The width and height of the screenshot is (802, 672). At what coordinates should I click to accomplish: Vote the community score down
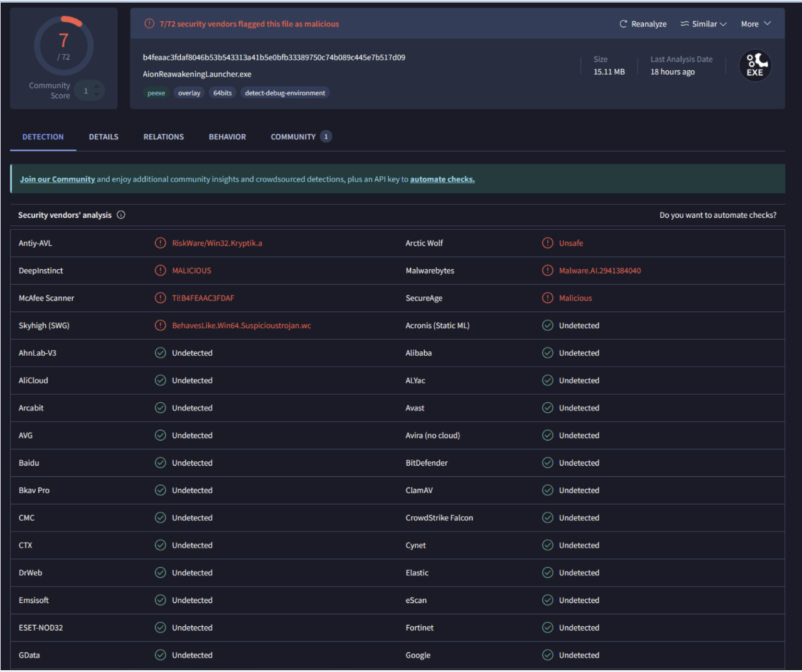(x=97, y=95)
